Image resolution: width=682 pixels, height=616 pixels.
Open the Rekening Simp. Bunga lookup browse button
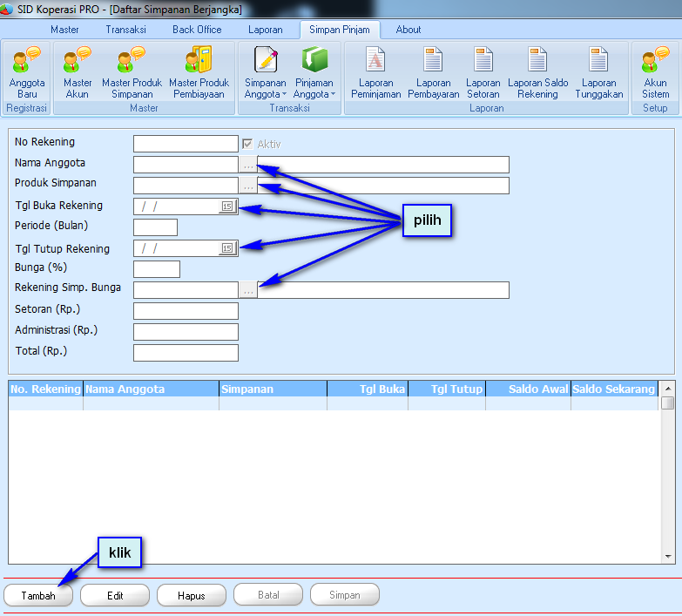[248, 290]
